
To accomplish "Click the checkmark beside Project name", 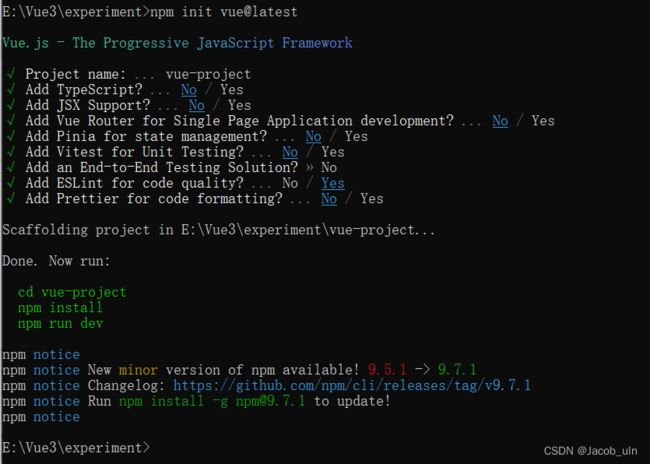I will (x=11, y=74).
